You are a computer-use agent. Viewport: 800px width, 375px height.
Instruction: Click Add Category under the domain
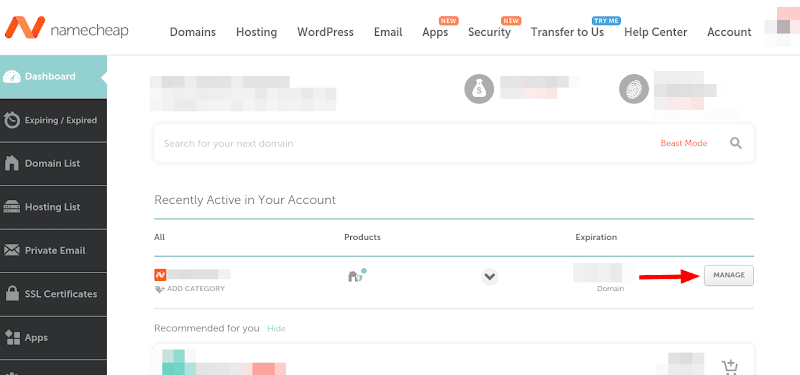point(189,289)
